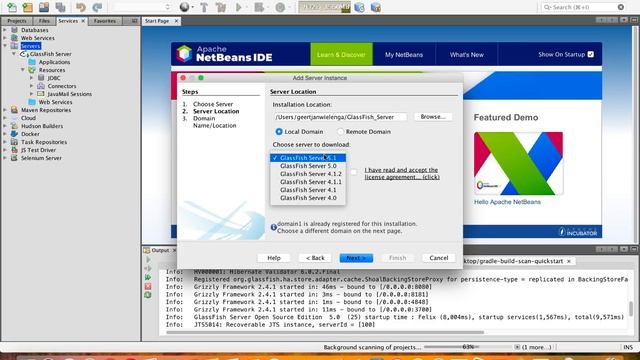The width and height of the screenshot is (640, 360).
Task: Click the New Project toolbar icon
Action: click(x=28, y=7)
